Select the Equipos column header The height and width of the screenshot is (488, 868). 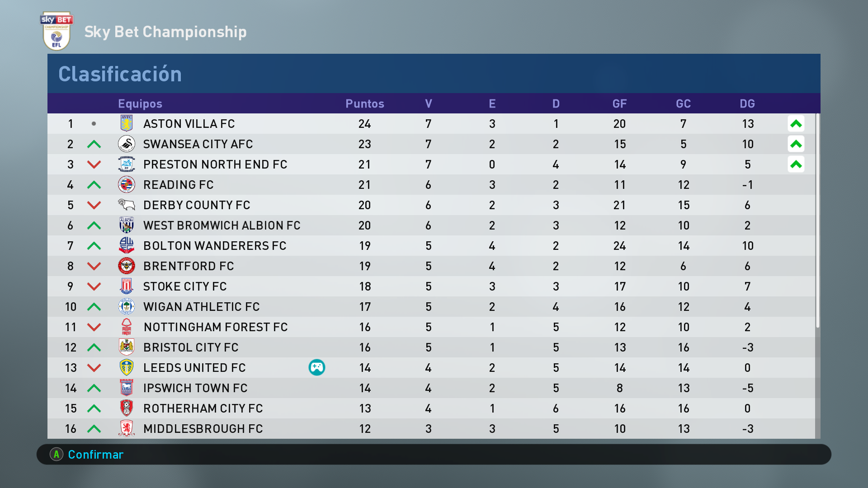click(x=140, y=103)
